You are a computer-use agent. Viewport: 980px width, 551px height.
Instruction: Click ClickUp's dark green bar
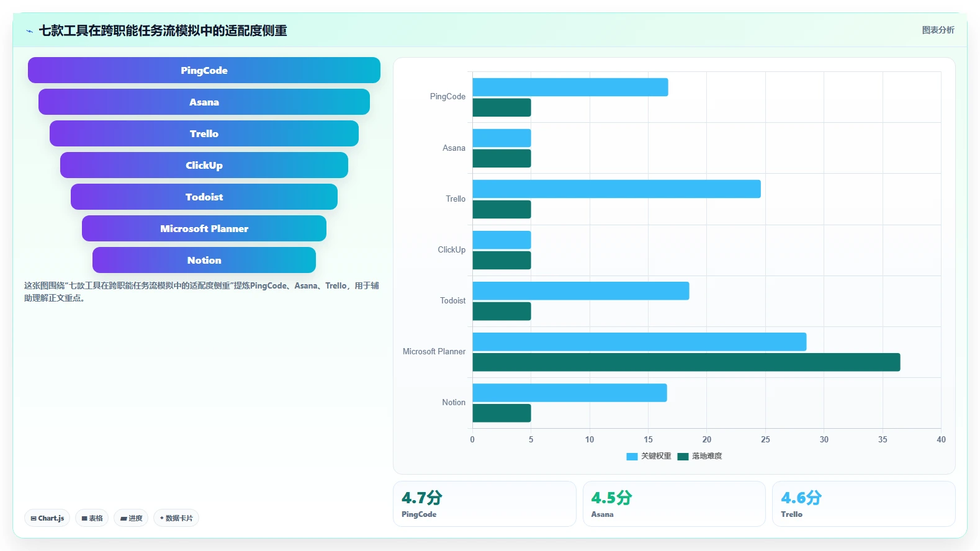tap(501, 260)
